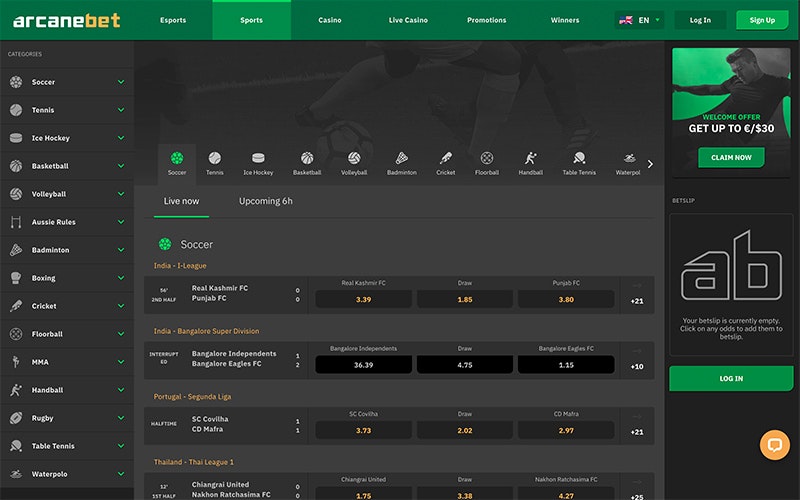Click the betslip LOG IN button
Image resolution: width=800 pixels, height=500 pixels.
(x=731, y=379)
